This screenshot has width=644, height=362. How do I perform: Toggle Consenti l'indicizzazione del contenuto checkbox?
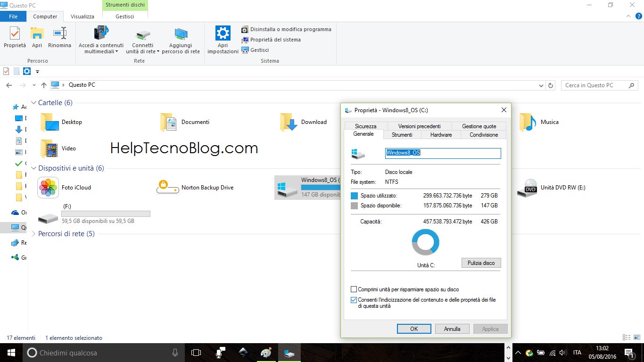click(354, 300)
